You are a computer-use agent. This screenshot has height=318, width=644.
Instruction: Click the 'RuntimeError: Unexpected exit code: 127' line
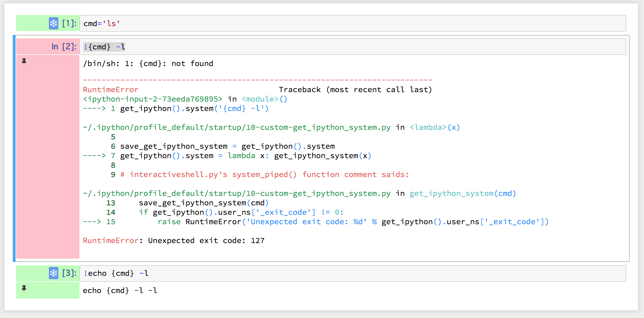click(x=174, y=241)
